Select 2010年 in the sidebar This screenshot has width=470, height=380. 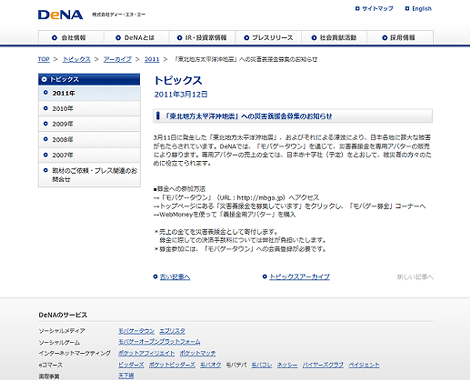coord(89,108)
